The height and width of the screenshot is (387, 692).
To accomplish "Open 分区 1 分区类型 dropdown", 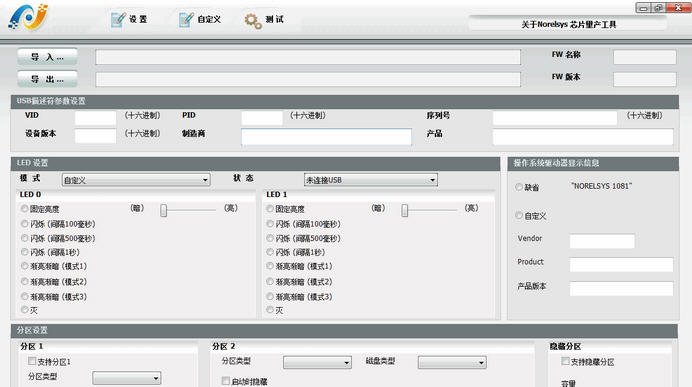I will (127, 378).
